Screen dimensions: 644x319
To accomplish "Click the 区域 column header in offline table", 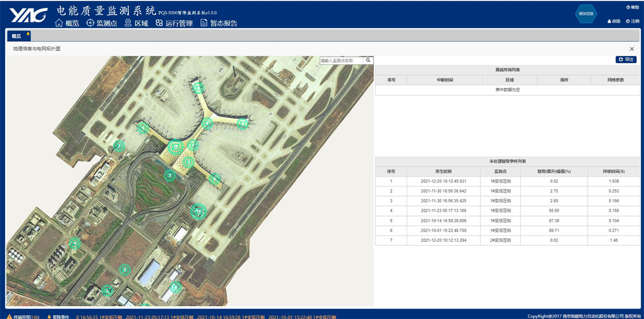I will [509, 80].
